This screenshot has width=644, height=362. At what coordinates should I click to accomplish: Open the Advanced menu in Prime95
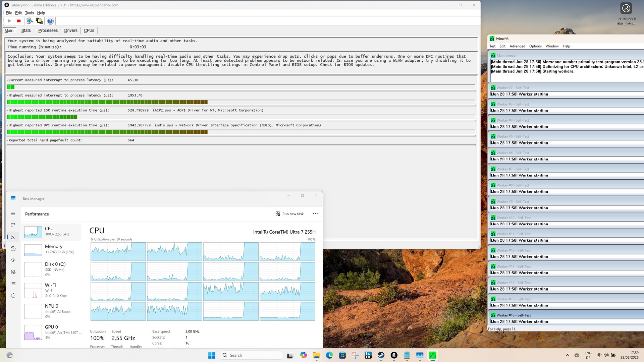[517, 46]
